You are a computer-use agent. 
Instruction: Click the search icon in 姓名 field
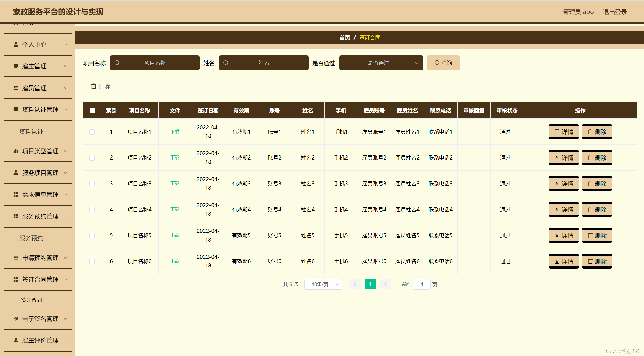[x=226, y=63]
